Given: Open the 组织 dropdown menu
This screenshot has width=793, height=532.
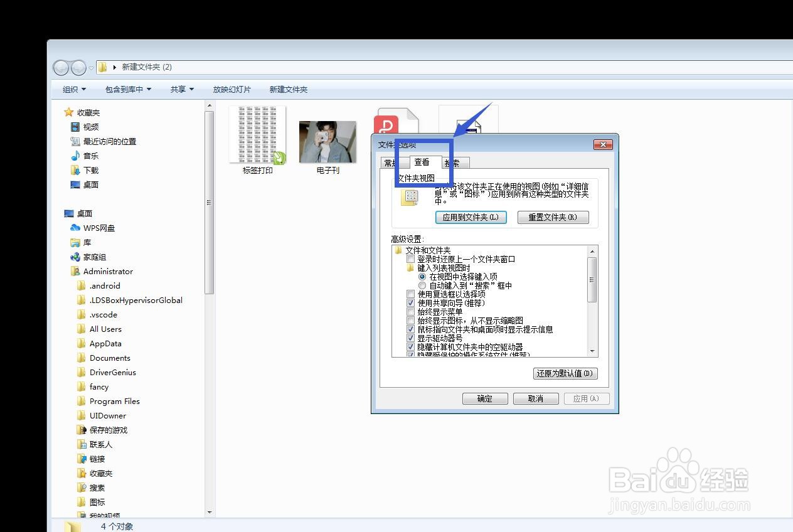Looking at the screenshot, I should point(71,89).
